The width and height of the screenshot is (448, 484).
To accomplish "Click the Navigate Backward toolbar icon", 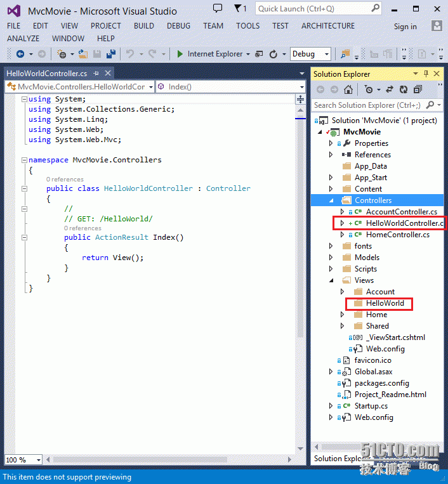I will 20,54.
